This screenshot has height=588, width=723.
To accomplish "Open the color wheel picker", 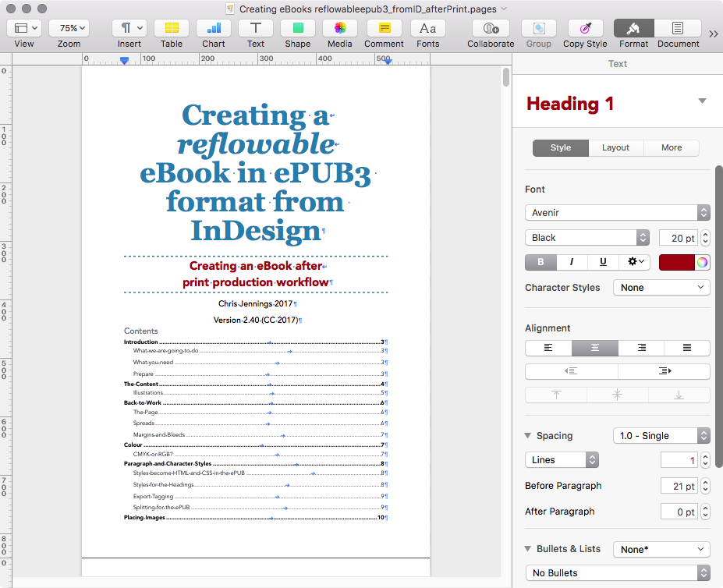I will [x=702, y=262].
